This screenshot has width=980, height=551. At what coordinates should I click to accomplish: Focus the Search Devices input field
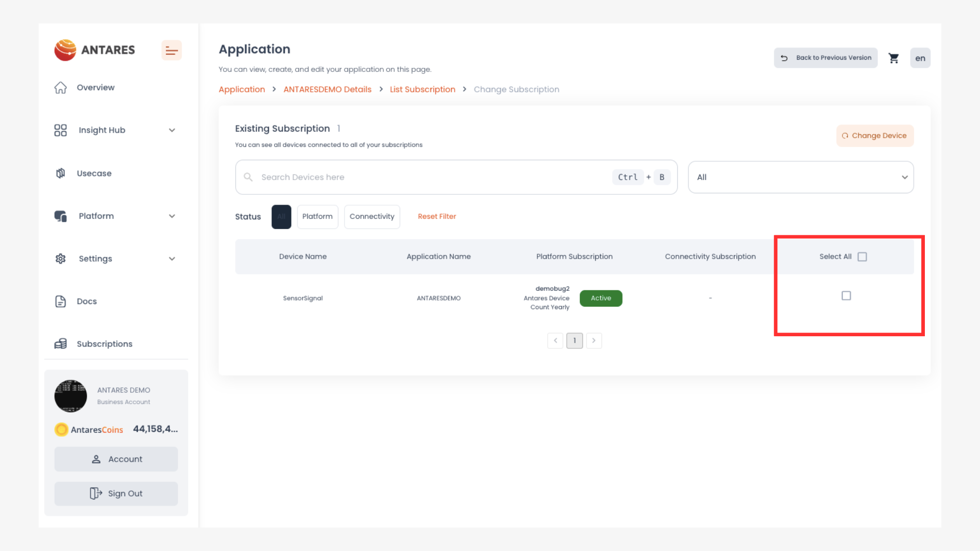tap(429, 177)
